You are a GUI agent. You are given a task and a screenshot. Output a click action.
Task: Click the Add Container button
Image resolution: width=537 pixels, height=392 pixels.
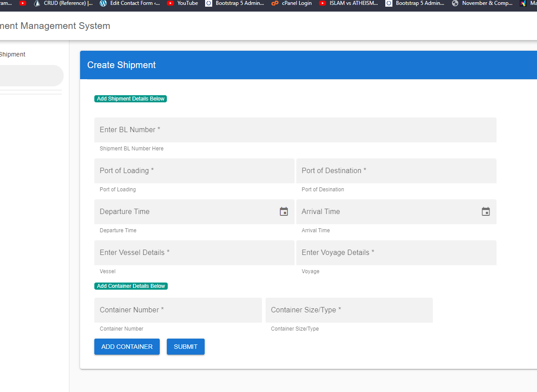click(x=127, y=347)
